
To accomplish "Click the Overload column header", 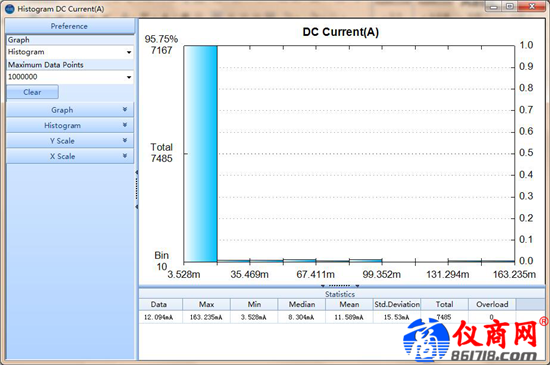I will [492, 304].
